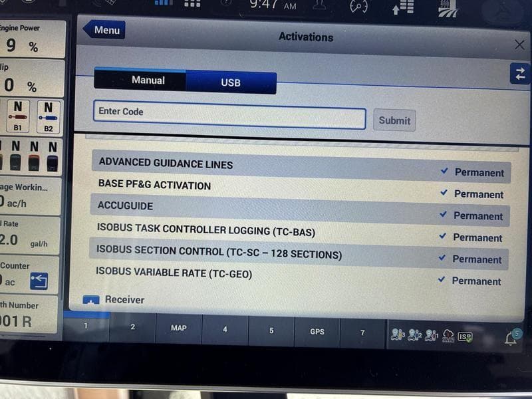Open operator profile icon numbered 3
Image resolution: width=532 pixels, height=399 pixels.
coord(398,335)
